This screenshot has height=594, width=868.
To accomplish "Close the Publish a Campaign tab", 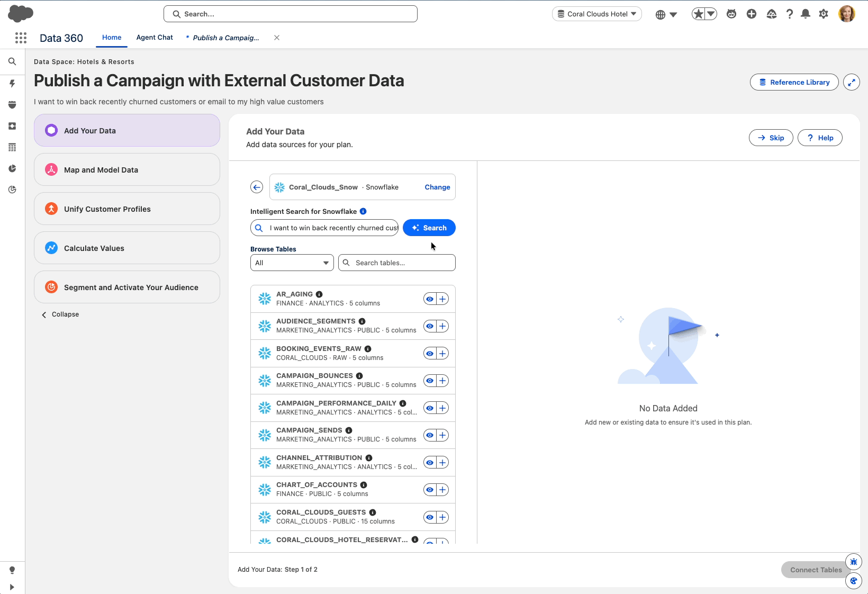I will click(277, 38).
